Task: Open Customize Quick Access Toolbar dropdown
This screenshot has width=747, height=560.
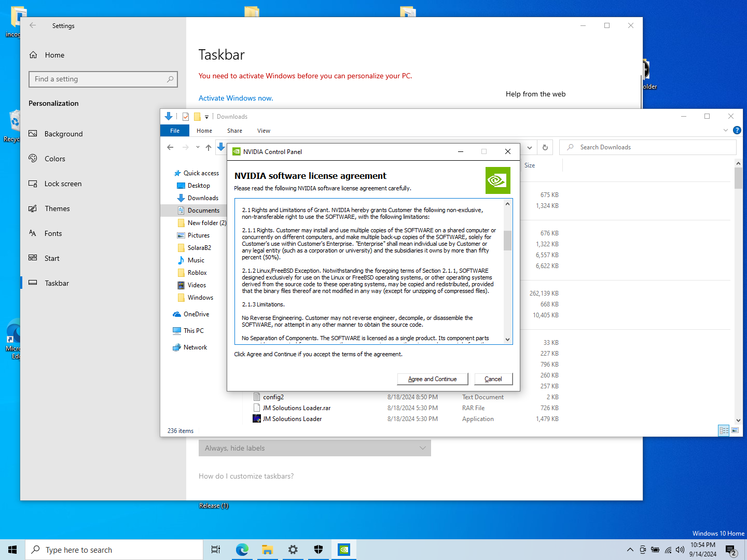Action: click(x=206, y=117)
